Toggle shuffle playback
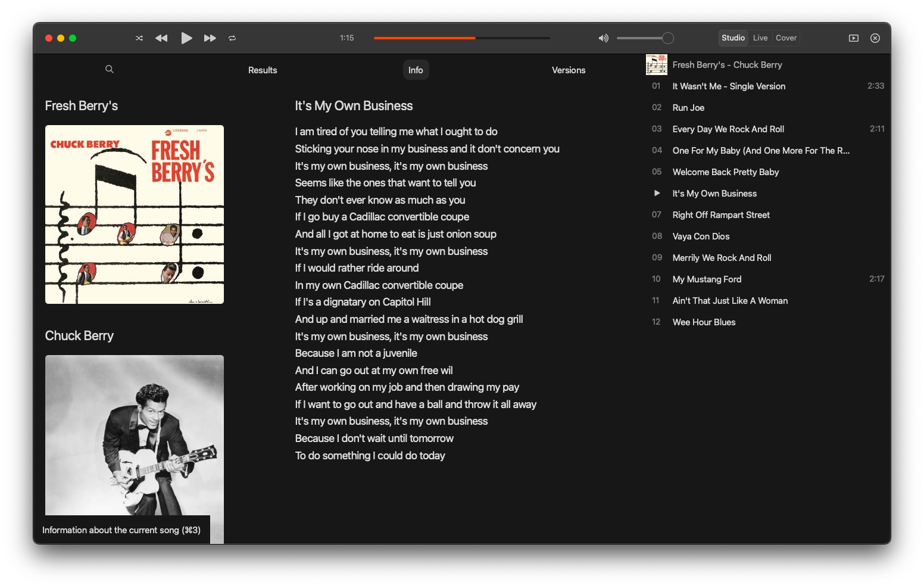 pyautogui.click(x=139, y=38)
